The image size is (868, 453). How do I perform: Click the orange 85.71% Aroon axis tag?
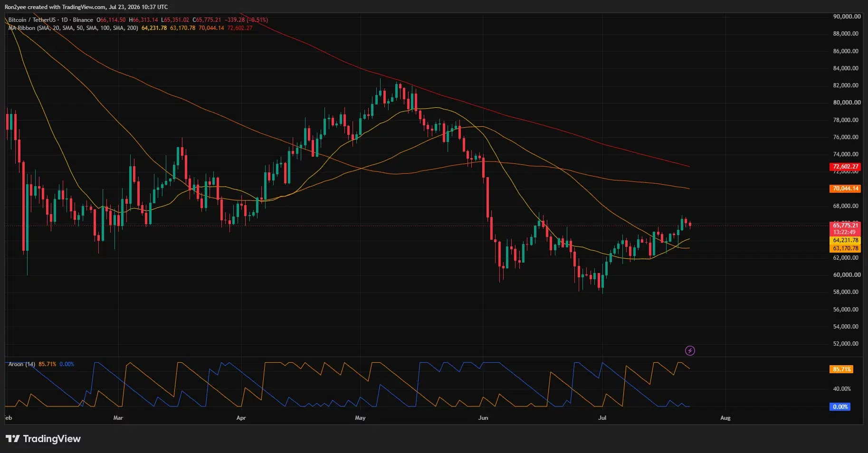click(x=841, y=369)
